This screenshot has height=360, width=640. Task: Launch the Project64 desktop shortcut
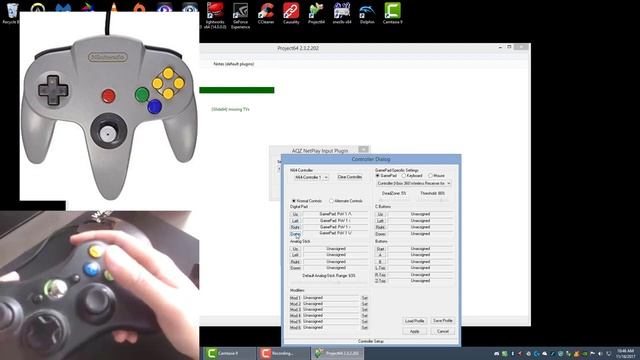(316, 13)
